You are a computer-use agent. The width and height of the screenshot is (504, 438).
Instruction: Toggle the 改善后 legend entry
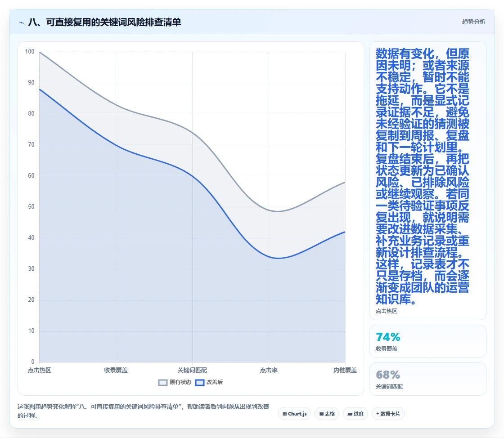tap(209, 382)
